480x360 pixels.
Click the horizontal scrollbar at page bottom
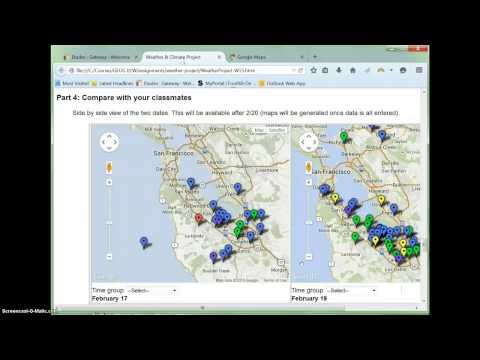(202, 308)
